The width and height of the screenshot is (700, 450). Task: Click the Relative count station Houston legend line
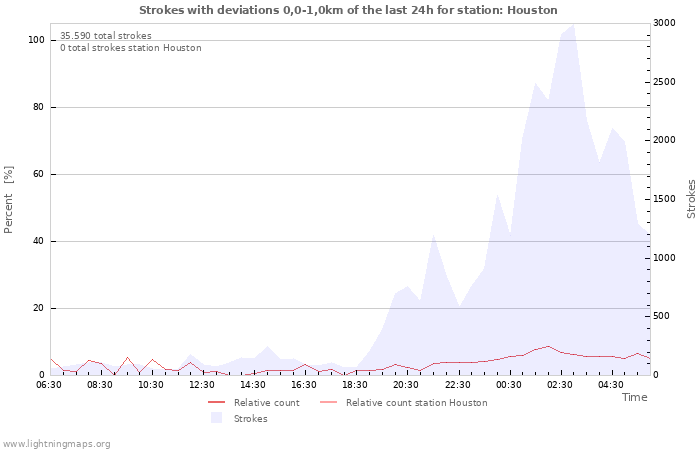tap(328, 403)
